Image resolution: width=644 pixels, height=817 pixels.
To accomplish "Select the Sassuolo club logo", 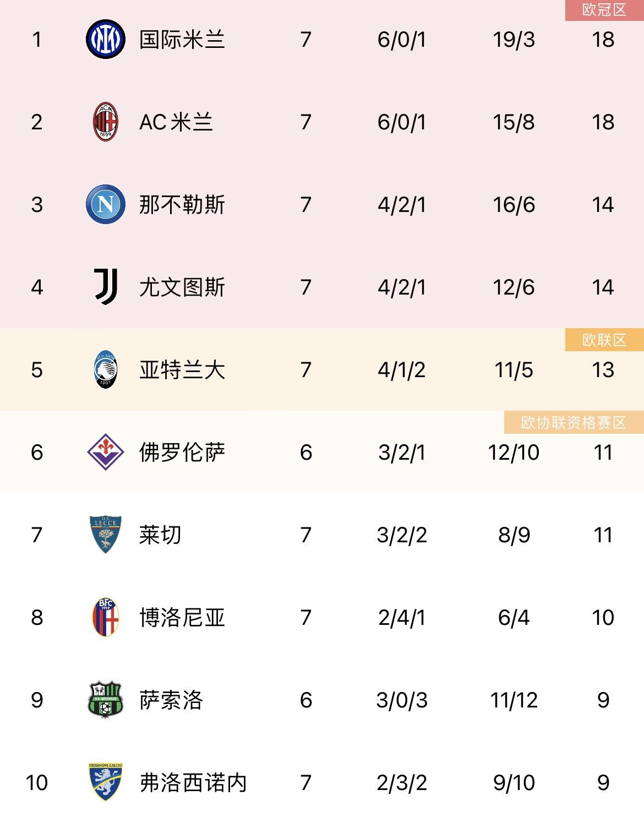I will point(105,700).
